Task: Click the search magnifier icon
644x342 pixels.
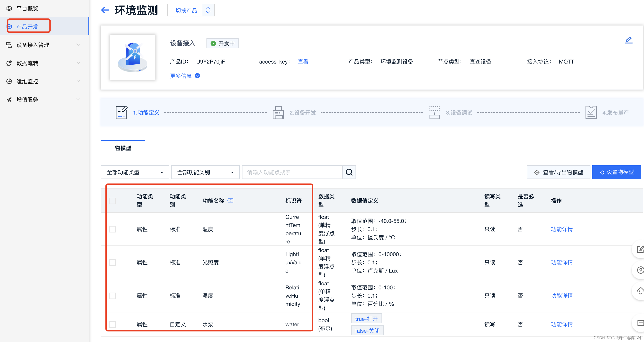Action: click(x=349, y=172)
